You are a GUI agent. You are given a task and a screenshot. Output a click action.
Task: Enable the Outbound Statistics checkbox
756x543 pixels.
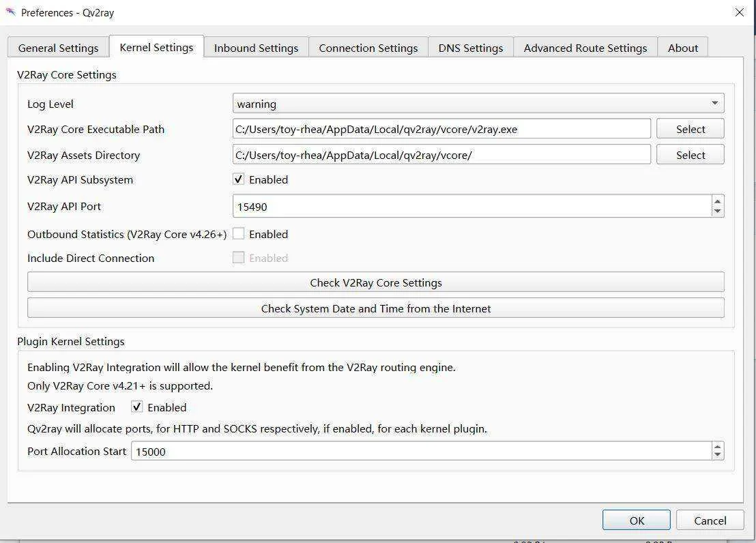point(238,234)
